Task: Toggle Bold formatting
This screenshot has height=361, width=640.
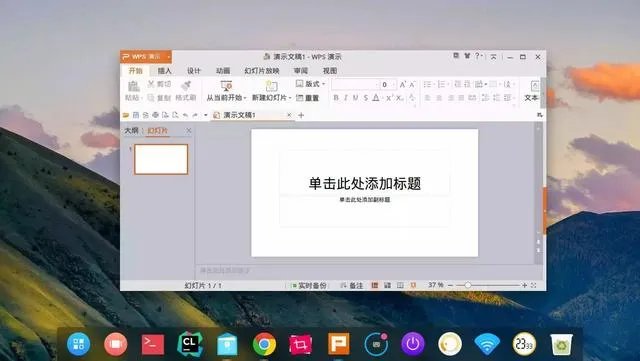Action: click(336, 98)
